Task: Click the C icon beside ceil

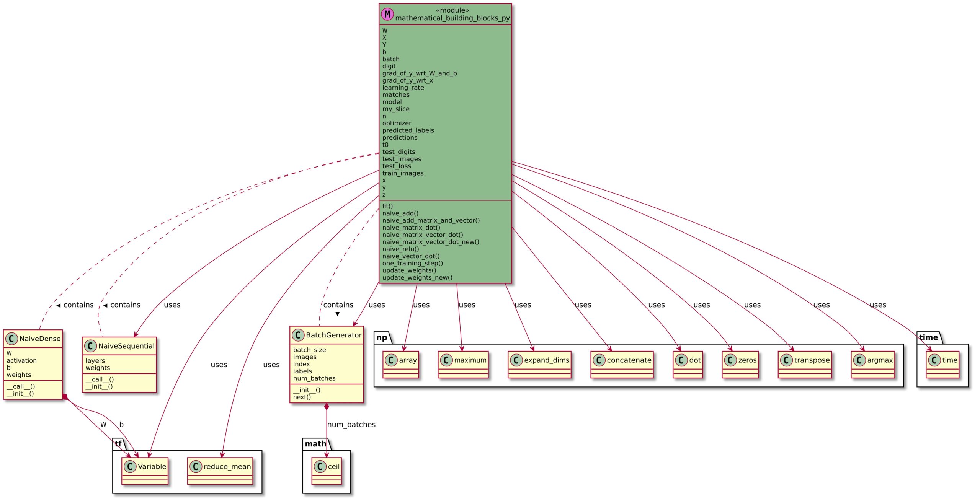Action: (x=320, y=466)
